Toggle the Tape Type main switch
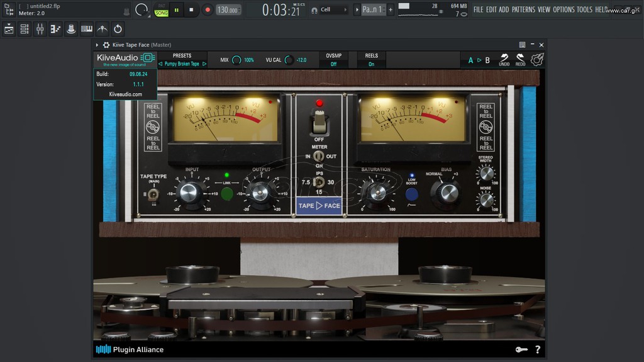This screenshot has height=362, width=644. 153,194
